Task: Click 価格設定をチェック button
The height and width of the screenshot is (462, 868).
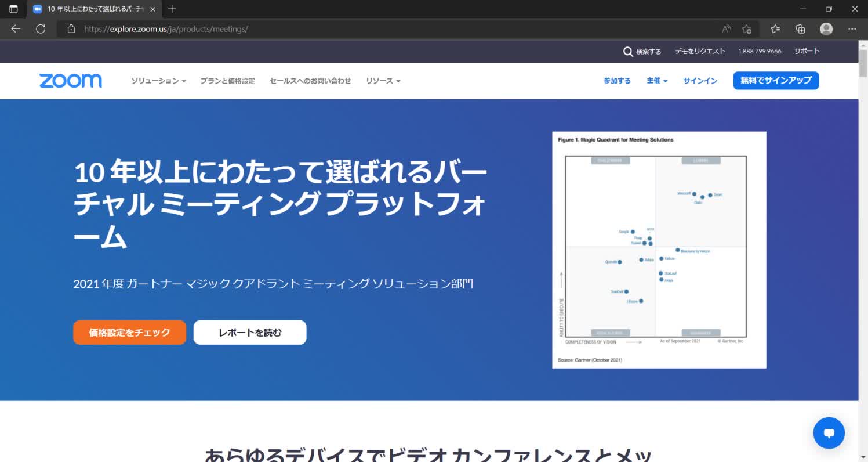Action: click(130, 333)
